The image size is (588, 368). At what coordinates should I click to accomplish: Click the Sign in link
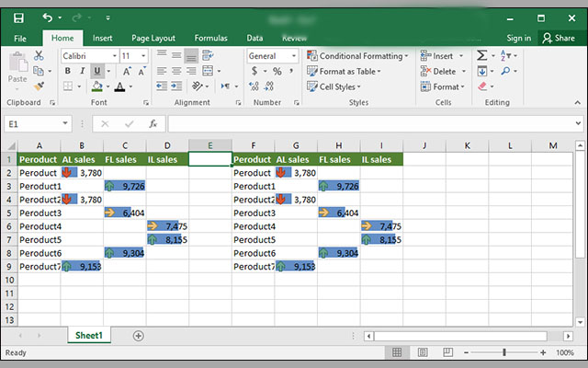(518, 38)
